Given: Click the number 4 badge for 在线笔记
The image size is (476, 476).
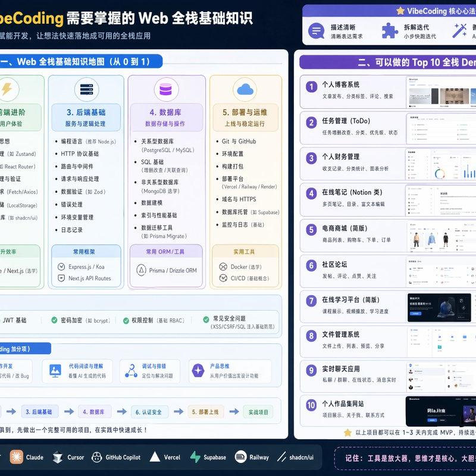Looking at the screenshot, I should (311, 193).
